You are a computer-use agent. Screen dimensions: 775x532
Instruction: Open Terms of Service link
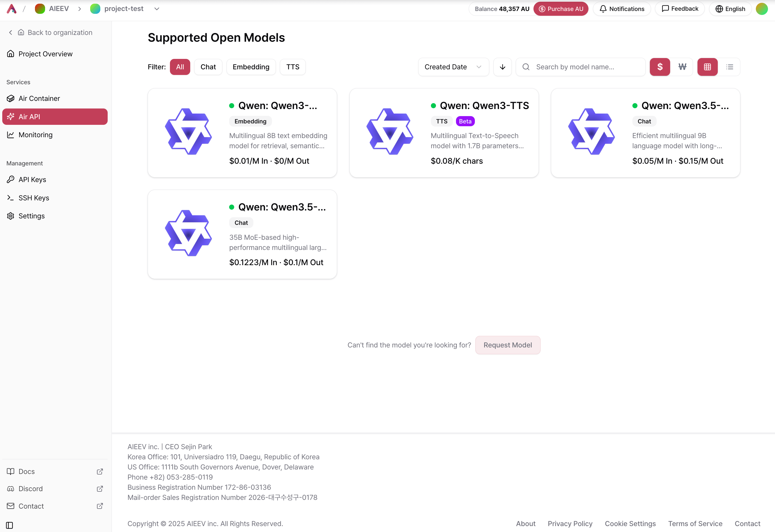coord(695,524)
